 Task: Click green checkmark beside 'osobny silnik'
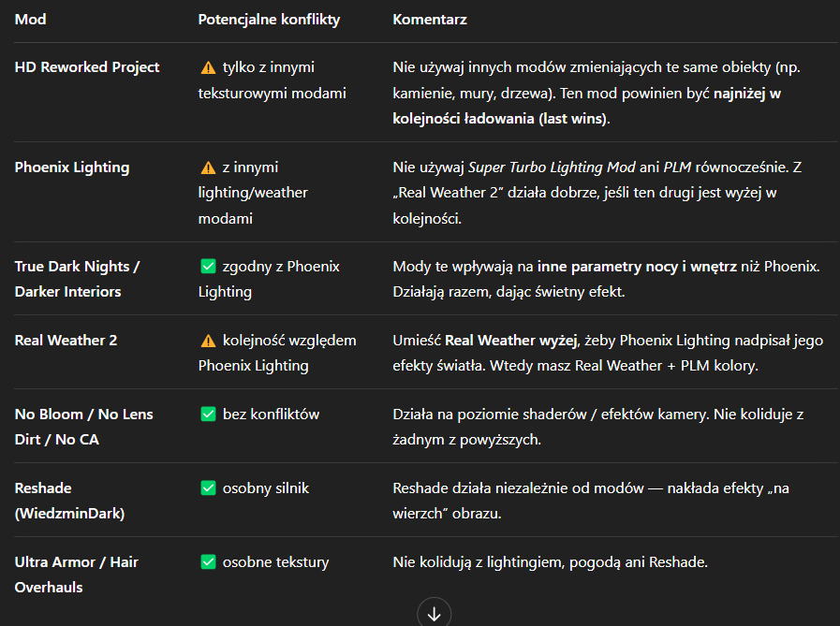[x=208, y=488]
